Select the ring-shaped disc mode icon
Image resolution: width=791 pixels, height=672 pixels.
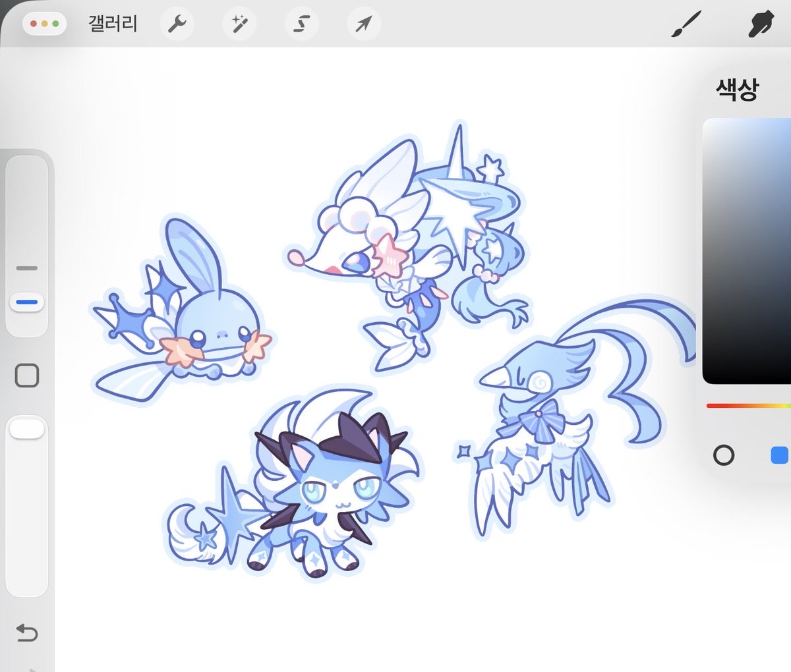click(724, 455)
